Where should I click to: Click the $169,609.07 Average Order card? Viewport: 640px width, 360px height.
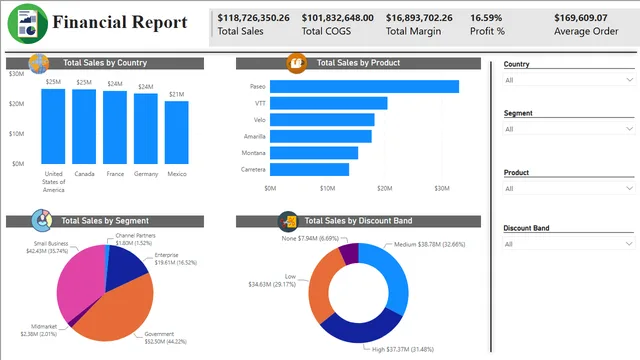586,24
